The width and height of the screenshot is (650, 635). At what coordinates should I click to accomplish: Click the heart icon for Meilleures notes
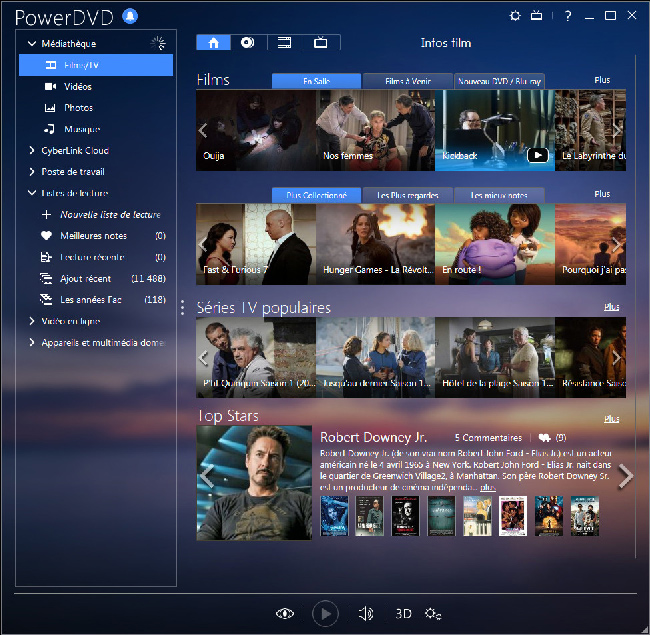(46, 236)
